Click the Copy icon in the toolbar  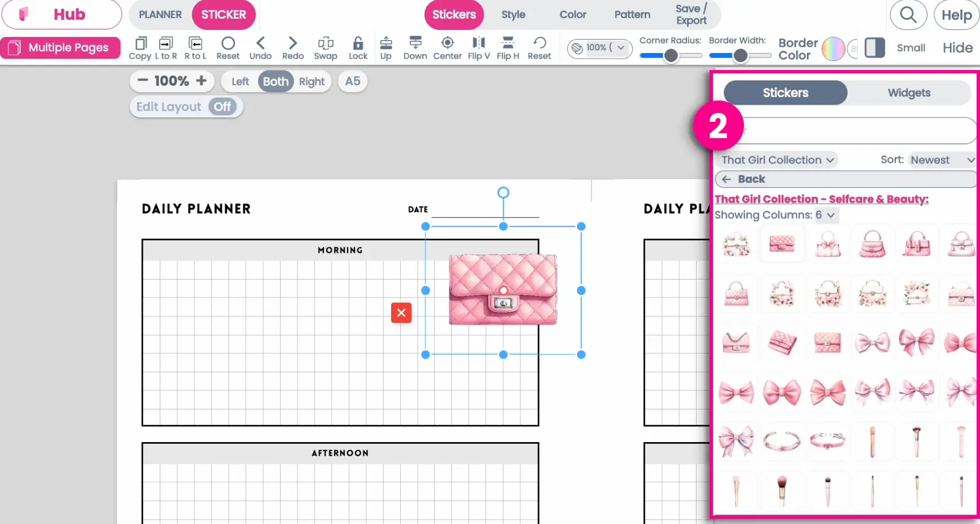coord(139,48)
